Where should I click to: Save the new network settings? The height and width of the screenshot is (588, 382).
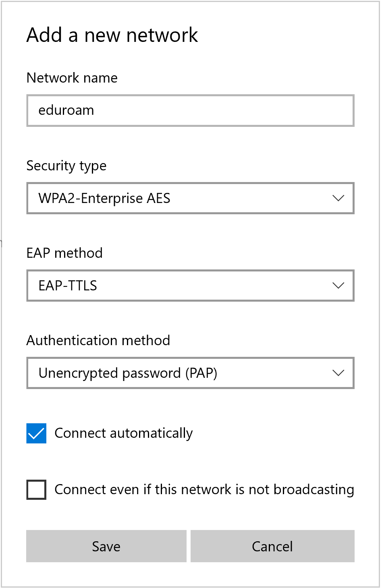[x=106, y=546]
